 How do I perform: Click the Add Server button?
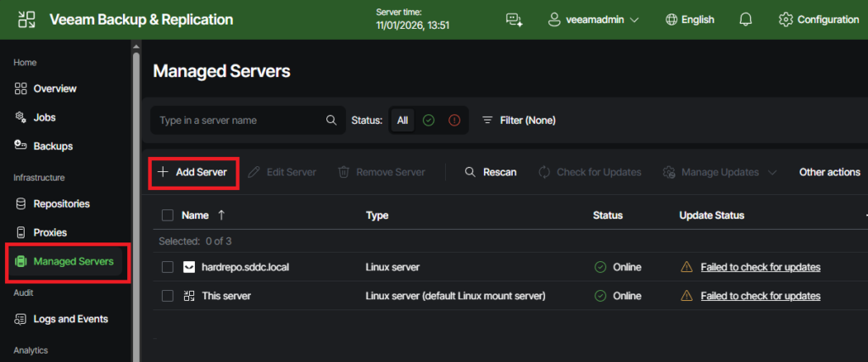tap(193, 172)
